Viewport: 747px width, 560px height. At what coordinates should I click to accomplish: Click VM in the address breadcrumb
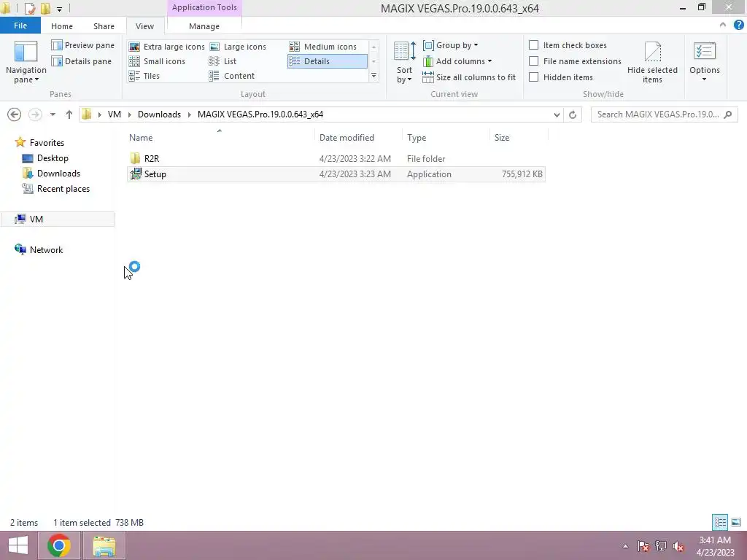115,114
